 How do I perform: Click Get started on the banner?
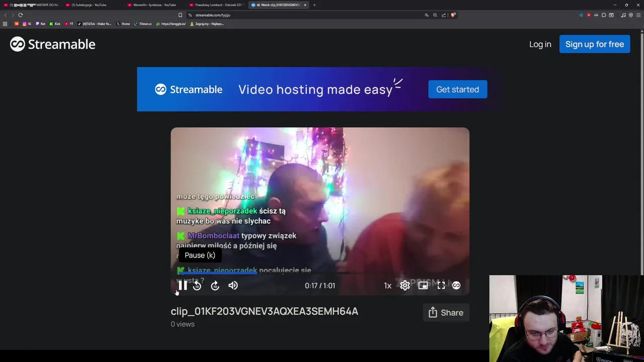coord(457,89)
